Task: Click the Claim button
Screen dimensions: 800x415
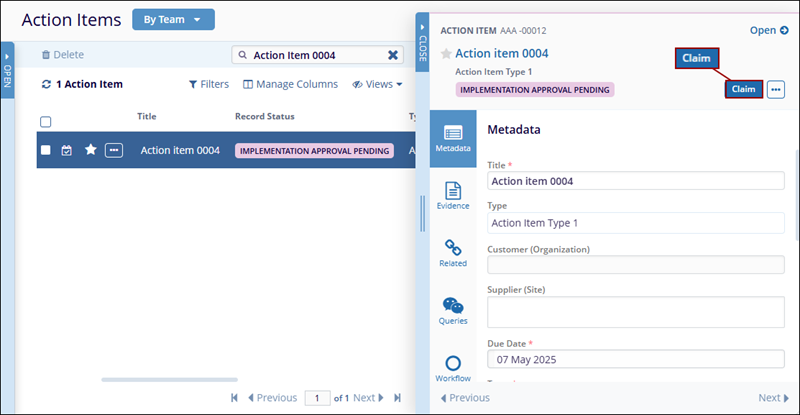Action: (743, 89)
